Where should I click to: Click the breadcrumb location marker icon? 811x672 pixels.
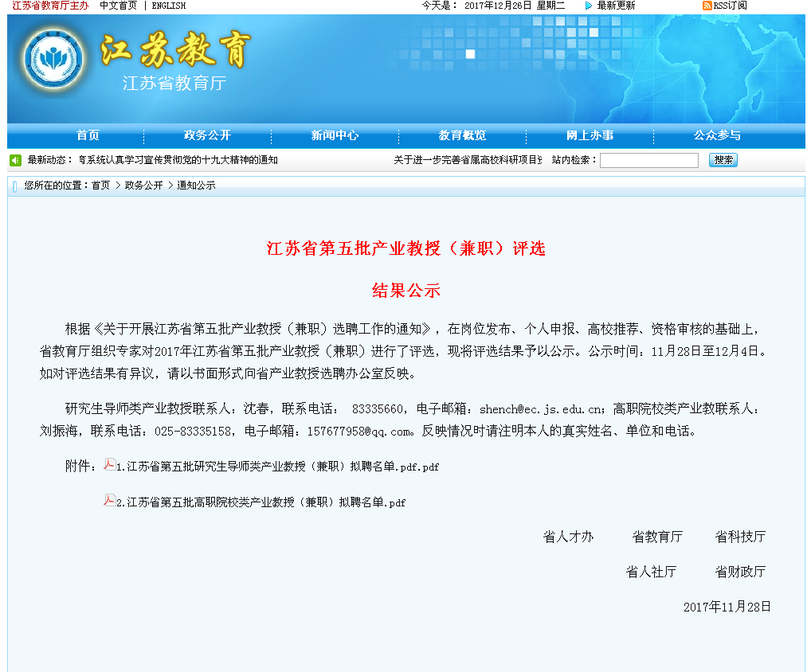click(x=15, y=186)
